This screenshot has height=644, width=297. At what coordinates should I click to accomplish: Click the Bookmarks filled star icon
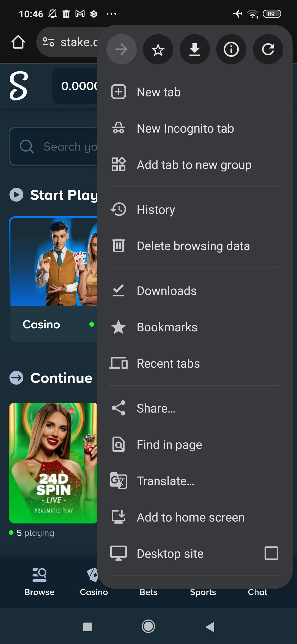[119, 327]
